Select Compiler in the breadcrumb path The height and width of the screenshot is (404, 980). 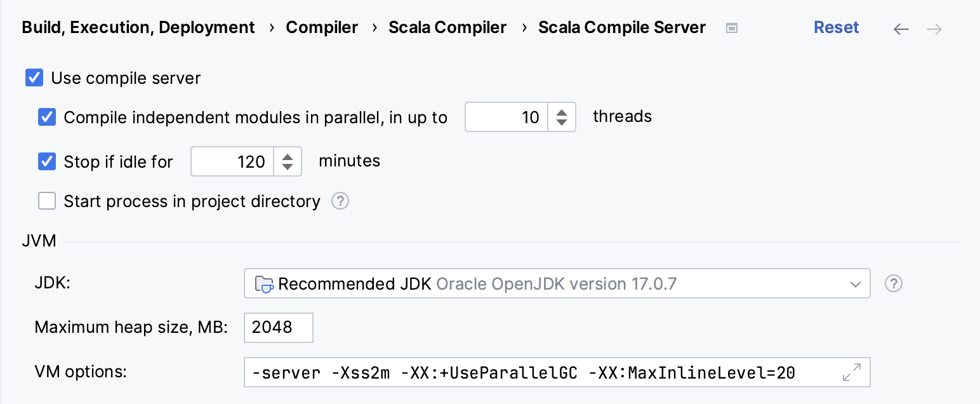click(x=322, y=27)
